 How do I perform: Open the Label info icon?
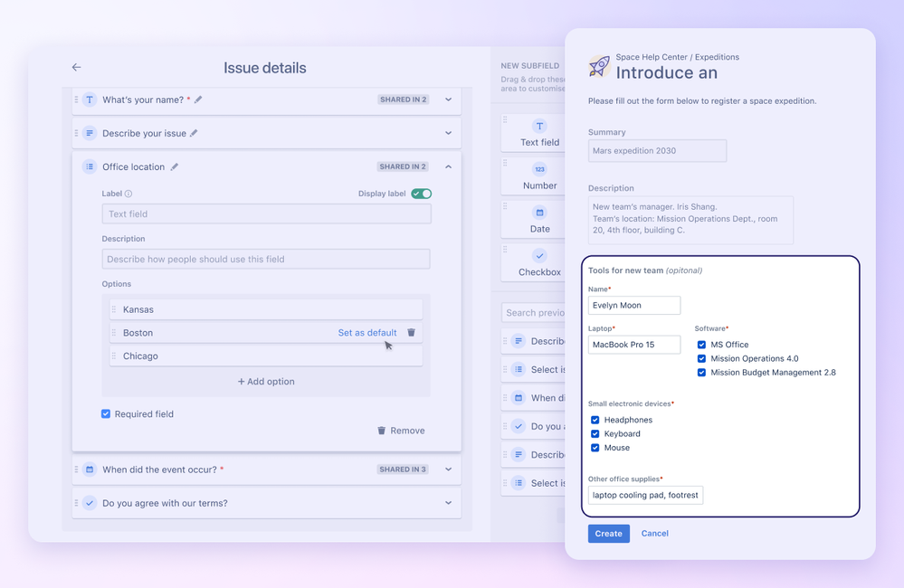tap(128, 194)
